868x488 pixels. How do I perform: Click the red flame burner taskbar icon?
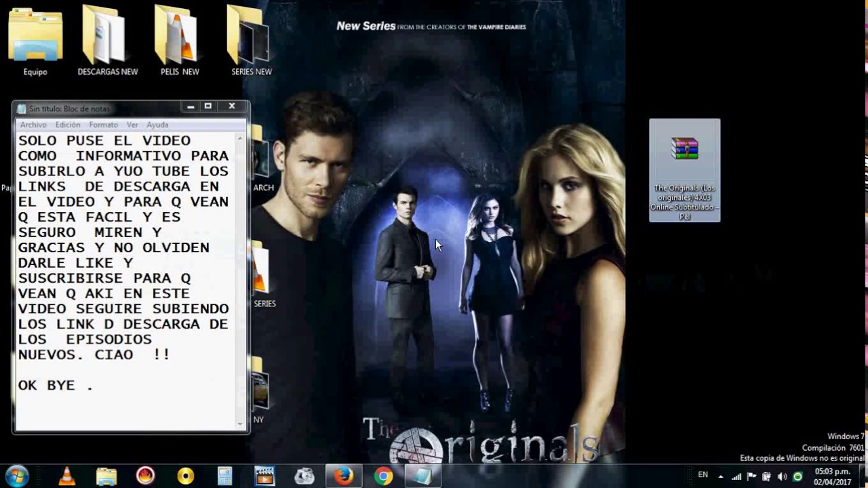click(x=145, y=476)
